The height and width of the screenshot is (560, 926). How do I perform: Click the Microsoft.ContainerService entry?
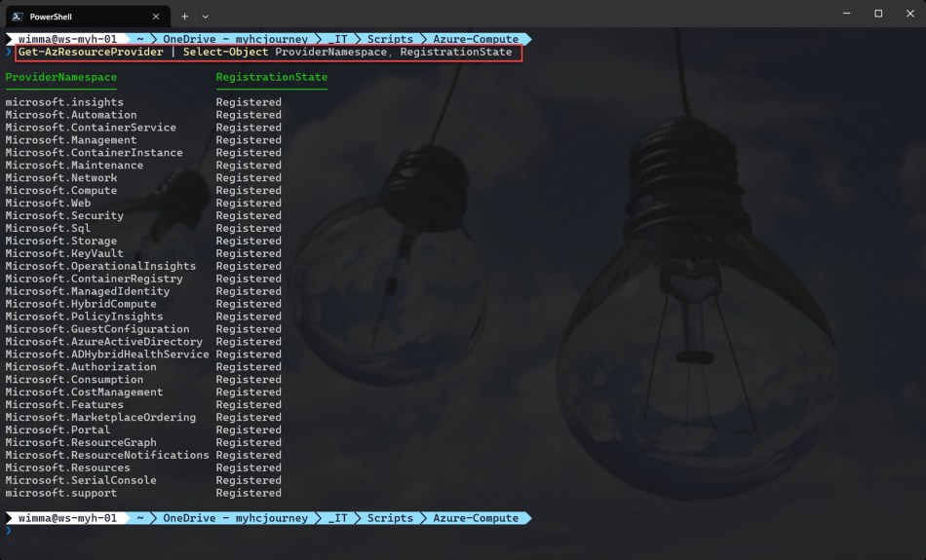click(91, 128)
